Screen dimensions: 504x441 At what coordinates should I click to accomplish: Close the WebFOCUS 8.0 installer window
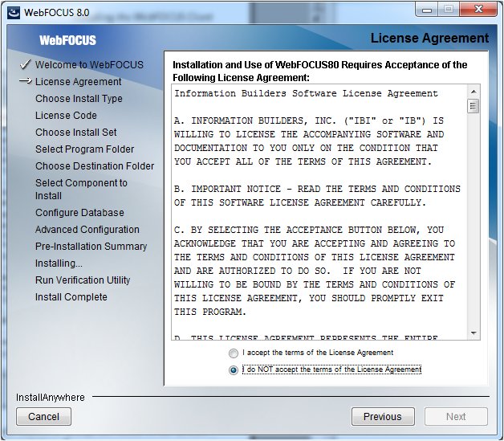pyautogui.click(x=478, y=9)
